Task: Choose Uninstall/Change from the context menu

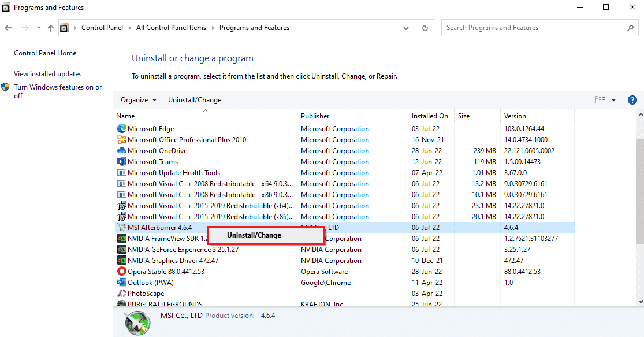Action: click(254, 235)
